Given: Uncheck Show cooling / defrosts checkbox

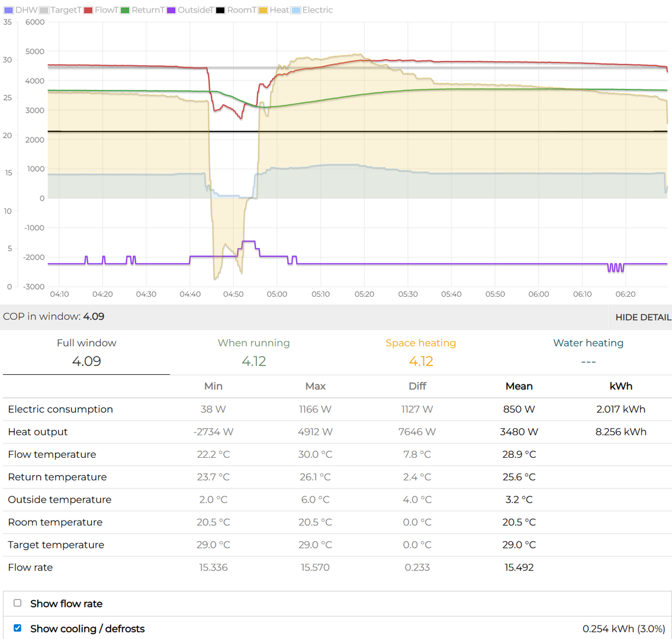Looking at the screenshot, I should pos(18,628).
